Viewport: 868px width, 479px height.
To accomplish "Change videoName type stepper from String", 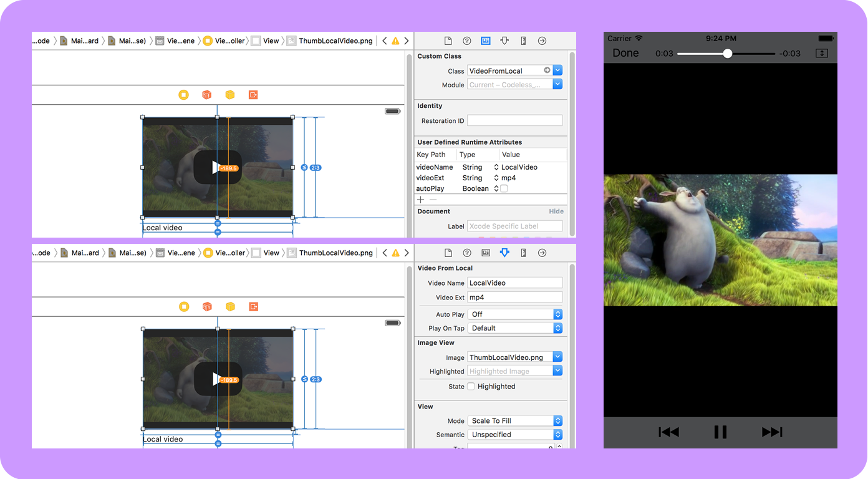I will 496,167.
